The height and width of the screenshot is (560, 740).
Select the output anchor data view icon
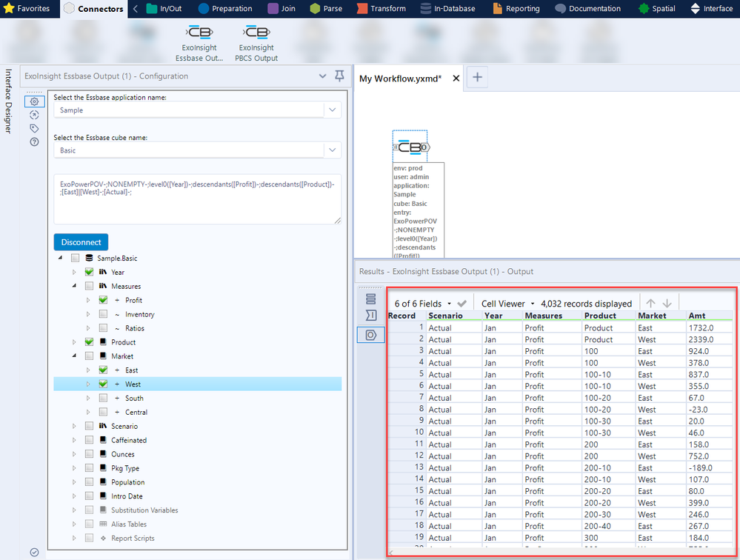[x=371, y=335]
